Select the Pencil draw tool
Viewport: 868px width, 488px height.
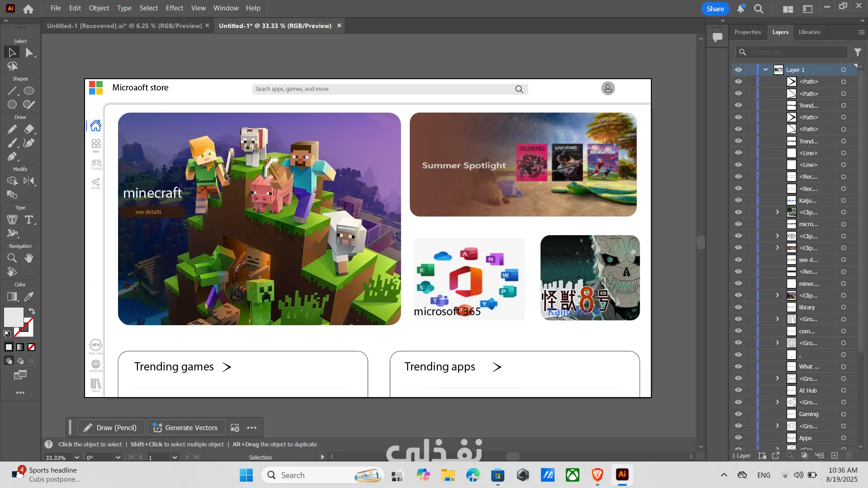pos(12,129)
